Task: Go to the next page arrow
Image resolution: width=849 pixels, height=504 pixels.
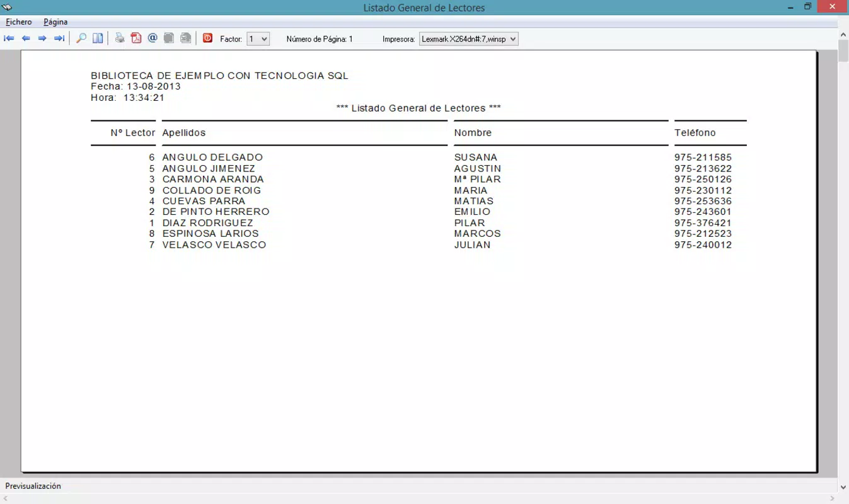Action: [42, 38]
